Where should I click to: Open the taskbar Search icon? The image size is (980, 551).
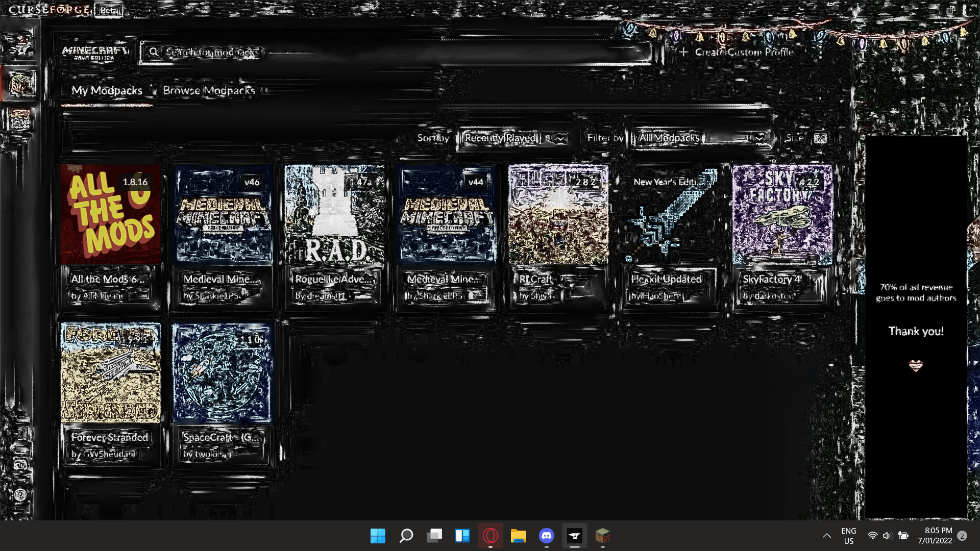(x=406, y=536)
